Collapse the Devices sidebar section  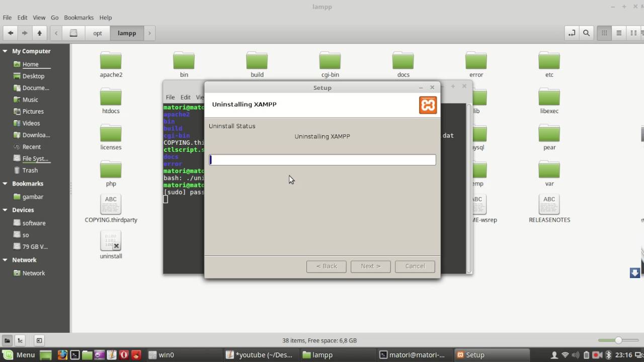click(x=5, y=210)
